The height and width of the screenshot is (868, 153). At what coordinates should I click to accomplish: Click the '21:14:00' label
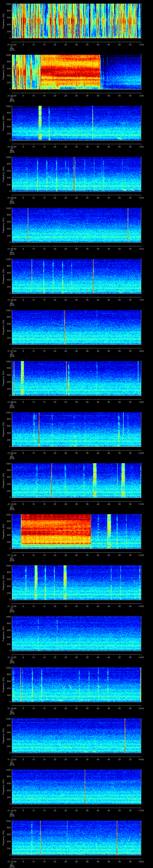pyautogui.click(x=12, y=708)
